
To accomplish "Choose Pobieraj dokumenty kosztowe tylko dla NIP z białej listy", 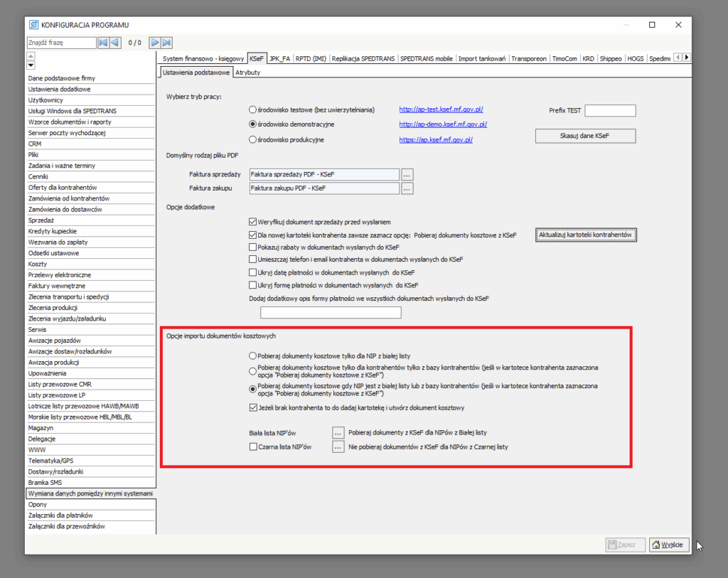I will [x=252, y=355].
